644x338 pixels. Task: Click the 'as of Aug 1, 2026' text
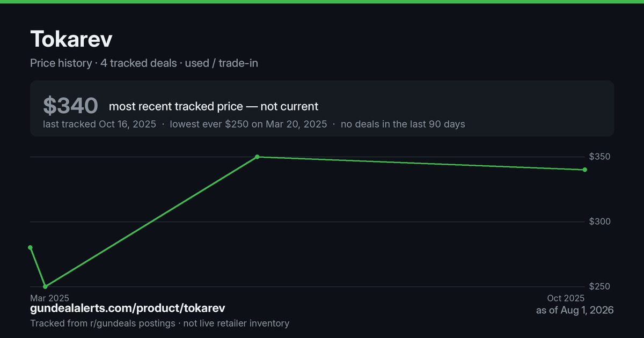(575, 310)
